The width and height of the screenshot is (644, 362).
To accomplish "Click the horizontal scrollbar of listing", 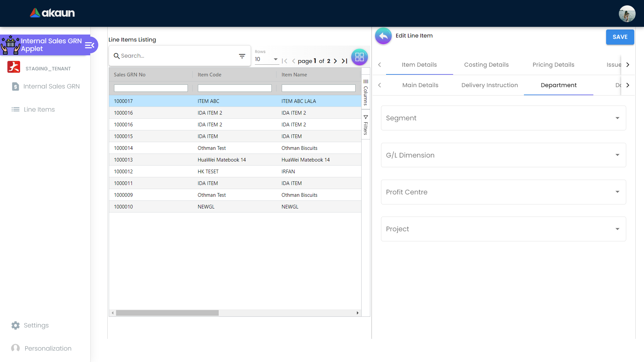I will click(167, 313).
